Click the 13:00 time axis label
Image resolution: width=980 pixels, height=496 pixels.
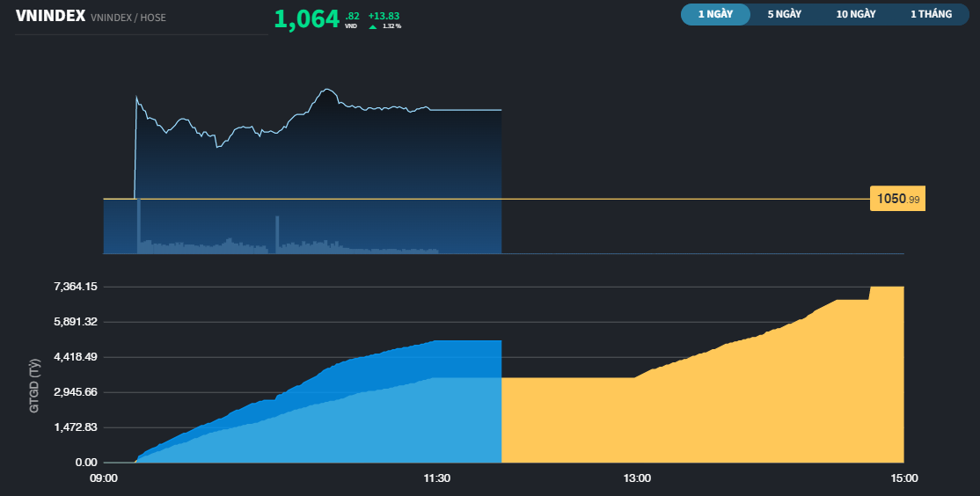coord(637,478)
